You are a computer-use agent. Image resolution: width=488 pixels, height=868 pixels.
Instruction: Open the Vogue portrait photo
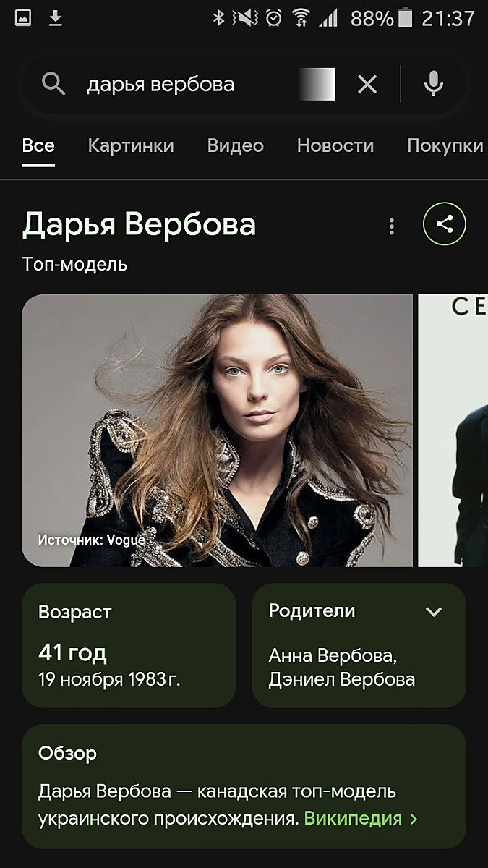coord(217,430)
